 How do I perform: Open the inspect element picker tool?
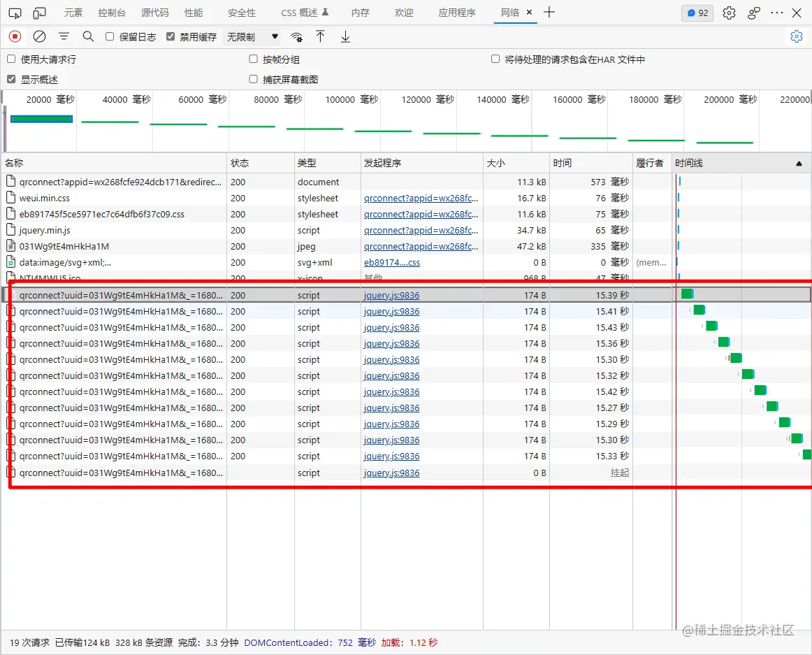15,13
